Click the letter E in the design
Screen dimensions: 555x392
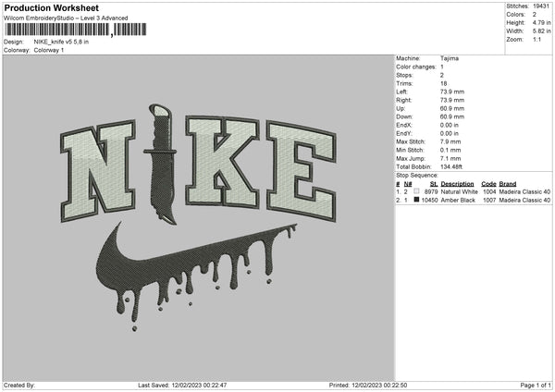click(x=302, y=171)
